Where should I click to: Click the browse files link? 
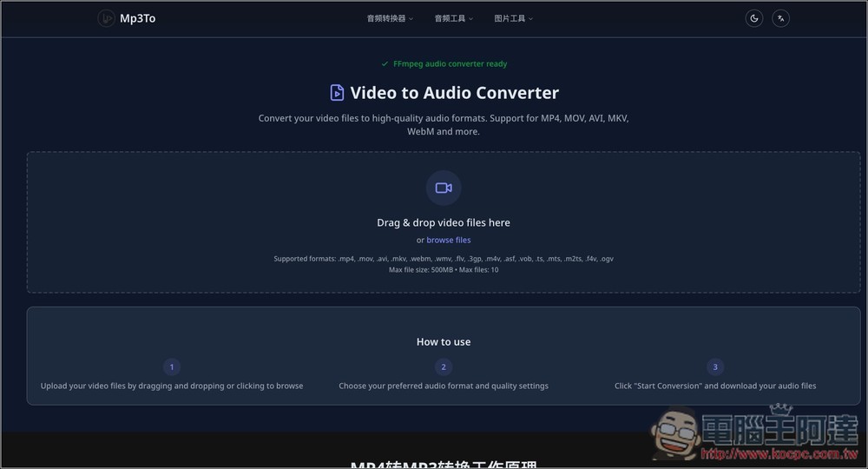[x=449, y=240]
